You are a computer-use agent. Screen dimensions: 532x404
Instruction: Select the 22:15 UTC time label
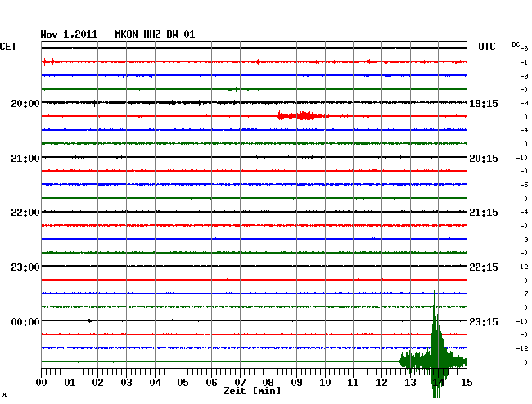[484, 267]
